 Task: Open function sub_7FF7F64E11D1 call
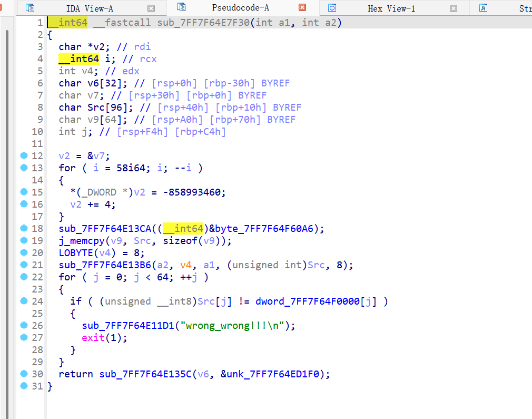[128, 326]
